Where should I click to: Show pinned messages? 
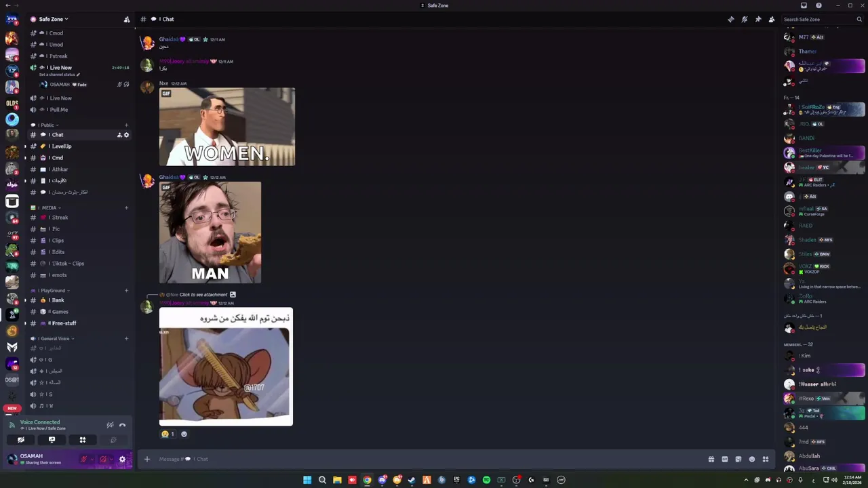click(757, 19)
